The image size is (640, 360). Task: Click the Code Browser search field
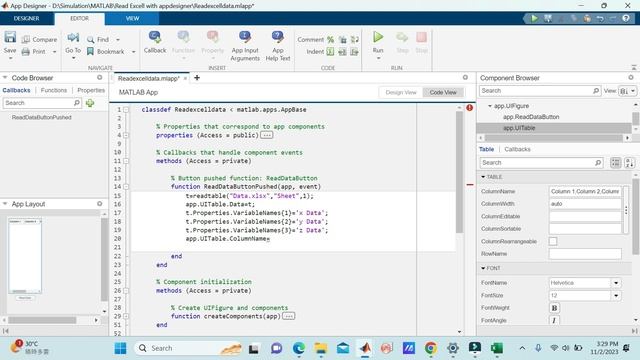pyautogui.click(x=42, y=103)
